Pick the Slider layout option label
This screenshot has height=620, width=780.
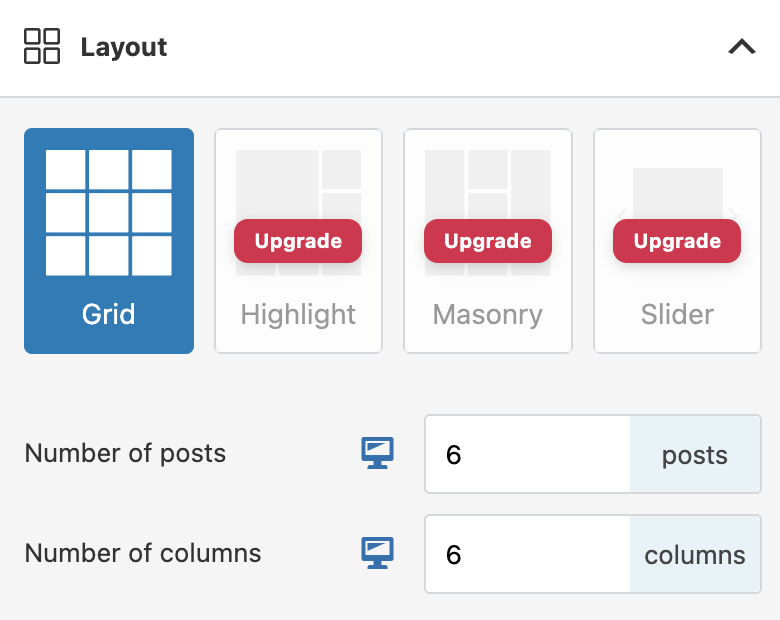click(x=677, y=315)
